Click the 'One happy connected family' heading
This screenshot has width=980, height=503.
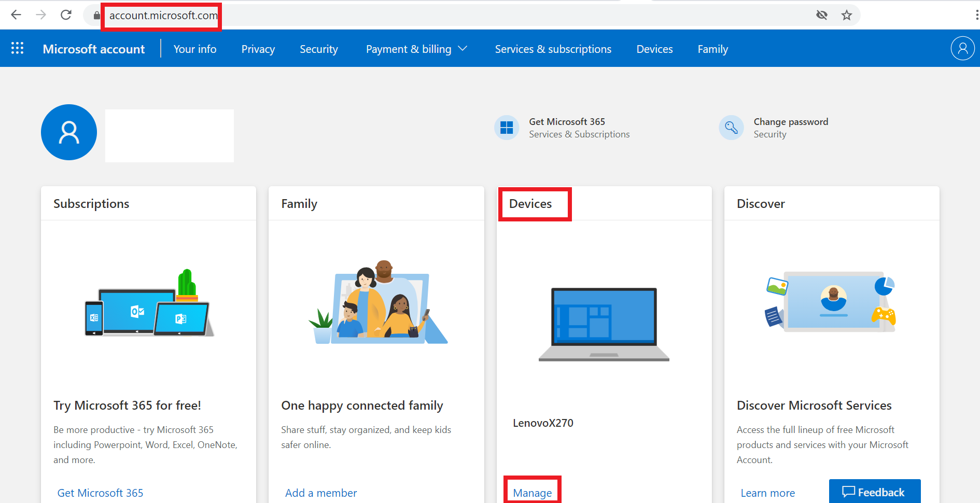(362, 406)
